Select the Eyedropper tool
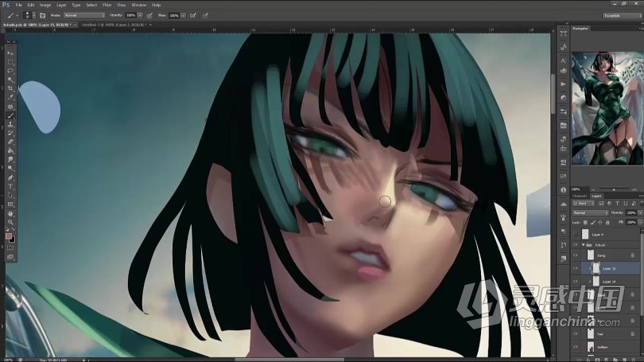This screenshot has width=644, height=362. [10, 97]
